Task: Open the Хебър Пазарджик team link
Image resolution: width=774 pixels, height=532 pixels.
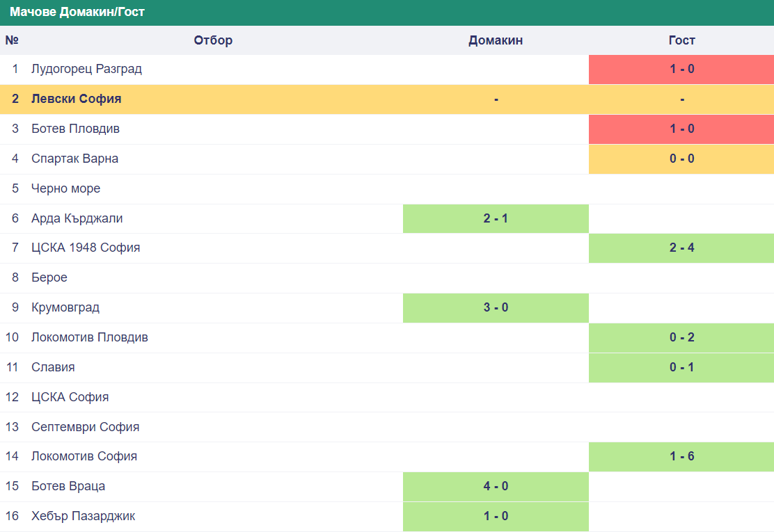Action: pos(83,516)
